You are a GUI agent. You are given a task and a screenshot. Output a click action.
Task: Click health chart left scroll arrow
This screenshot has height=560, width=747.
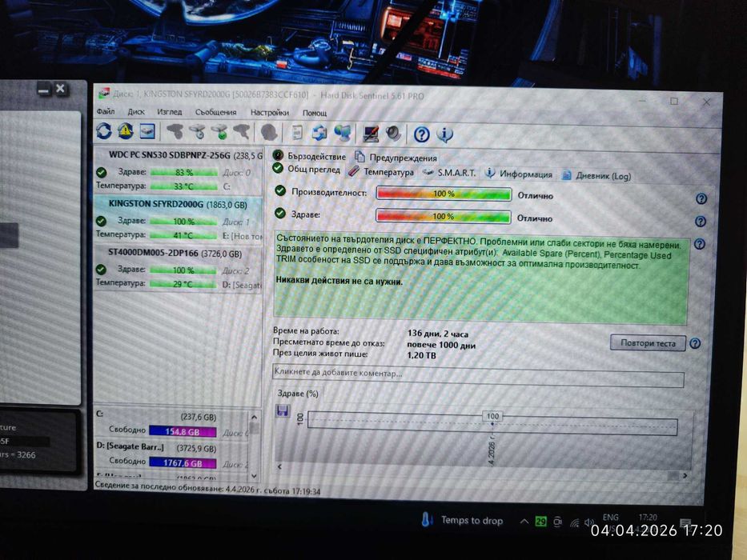[279, 466]
